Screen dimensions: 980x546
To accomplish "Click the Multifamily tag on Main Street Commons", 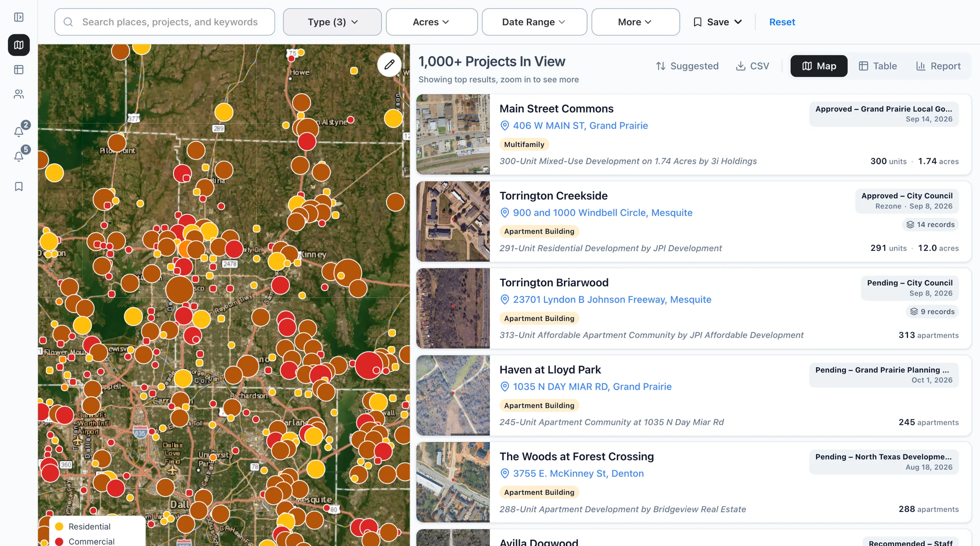I will tap(524, 145).
